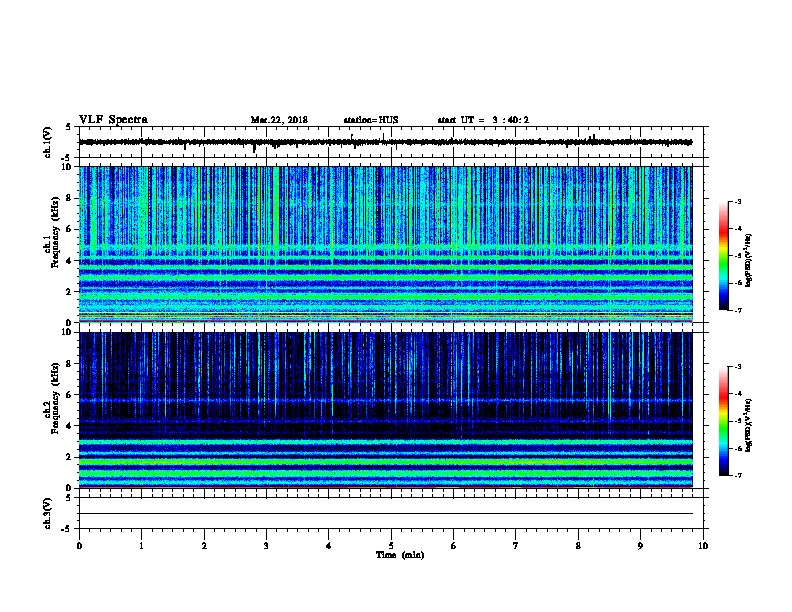Viewport: 792px width, 612px height.
Task: Click the ch.2 spectrogram color bar
Action: click(724, 421)
